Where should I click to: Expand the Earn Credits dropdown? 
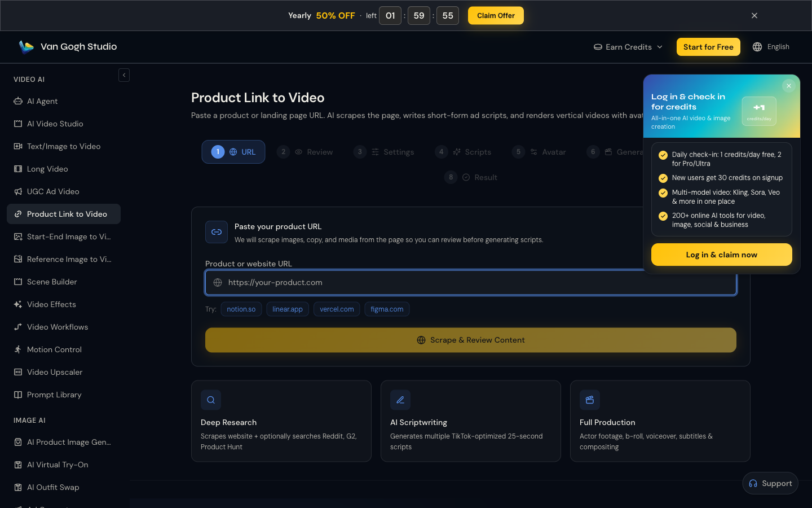point(628,47)
